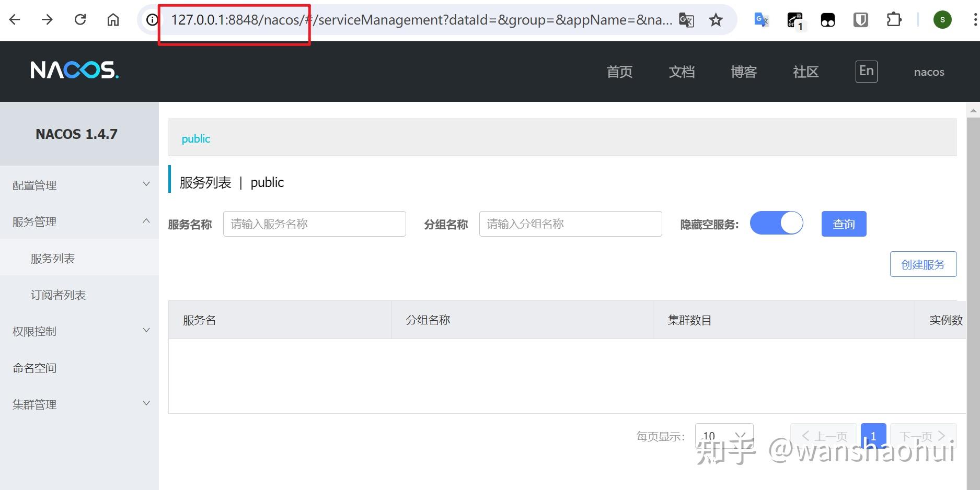Click the NACOS logo

tap(74, 70)
